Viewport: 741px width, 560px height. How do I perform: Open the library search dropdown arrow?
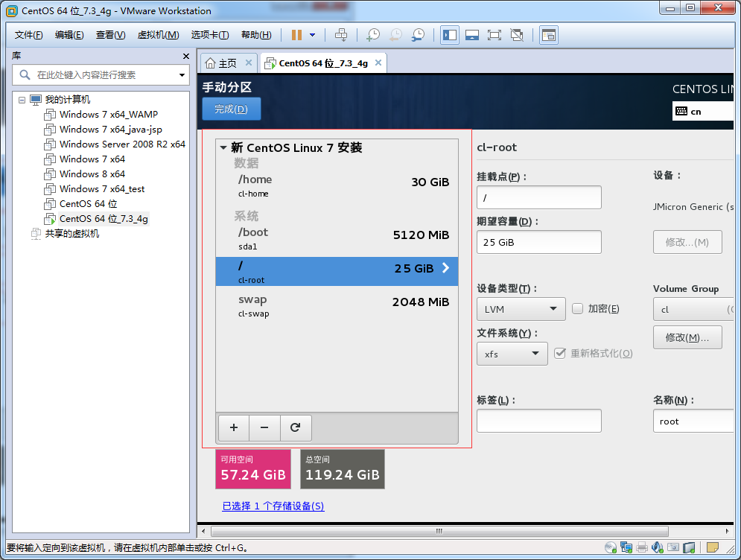coord(182,74)
